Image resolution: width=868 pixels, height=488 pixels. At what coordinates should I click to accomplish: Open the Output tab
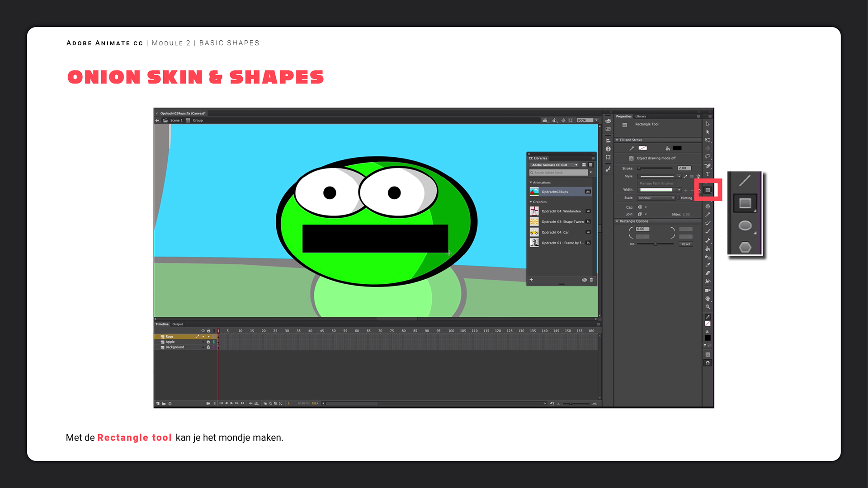click(x=178, y=324)
